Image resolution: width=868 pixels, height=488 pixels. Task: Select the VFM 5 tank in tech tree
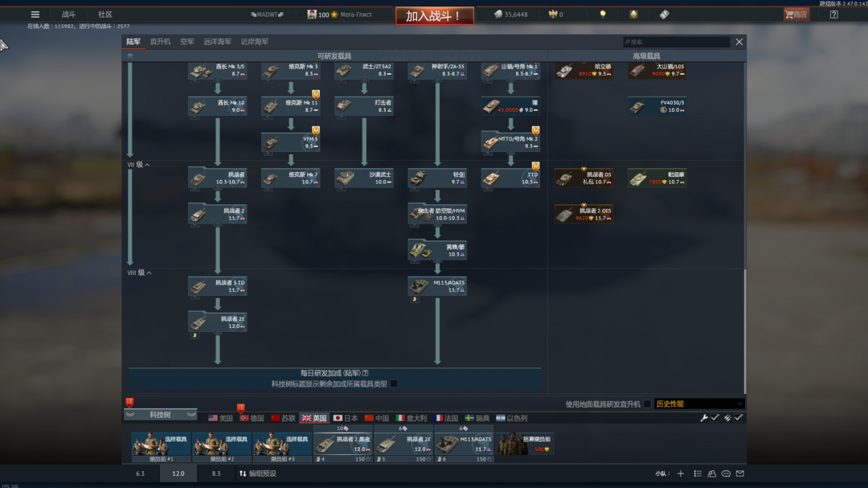coord(291,142)
